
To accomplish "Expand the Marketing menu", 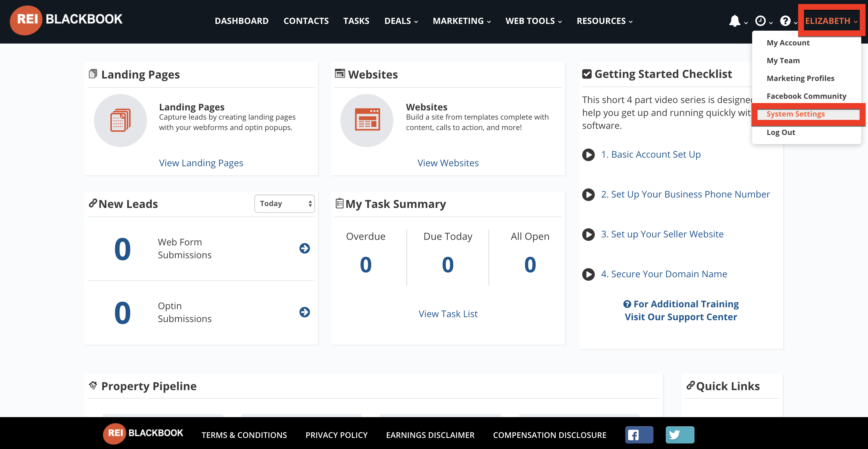I will coord(462,21).
